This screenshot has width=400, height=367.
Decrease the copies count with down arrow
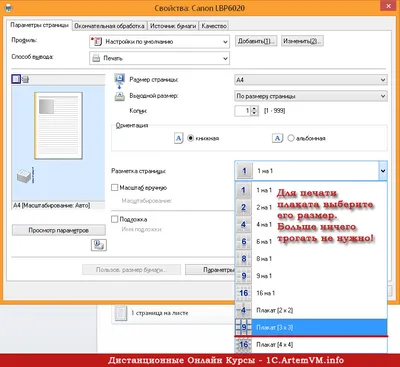[254, 113]
